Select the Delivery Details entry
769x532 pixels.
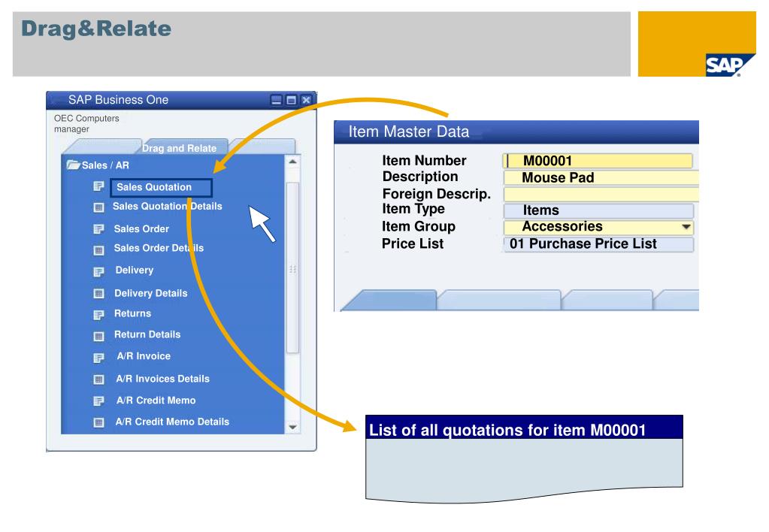click(x=150, y=293)
